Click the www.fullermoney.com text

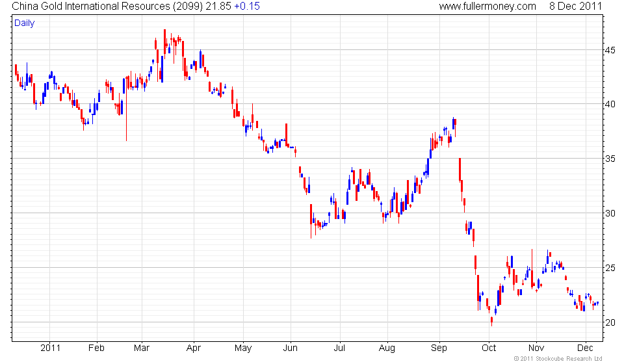[x=487, y=6]
